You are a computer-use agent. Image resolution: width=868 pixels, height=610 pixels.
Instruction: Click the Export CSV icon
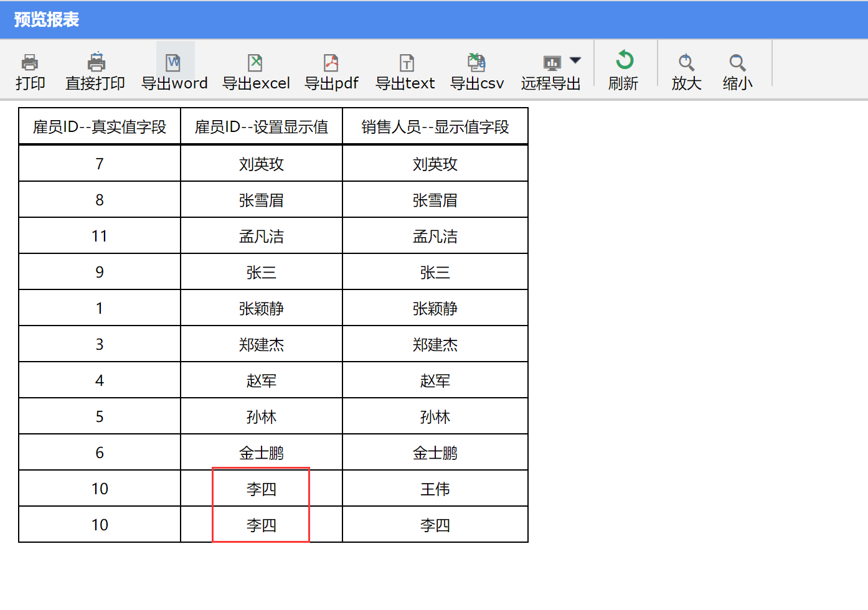pyautogui.click(x=477, y=63)
